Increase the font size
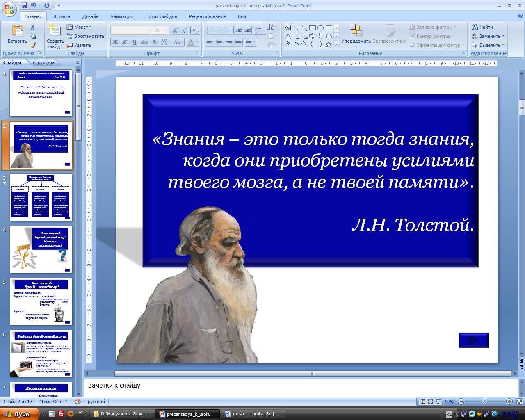The image size is (525, 420). [x=176, y=30]
